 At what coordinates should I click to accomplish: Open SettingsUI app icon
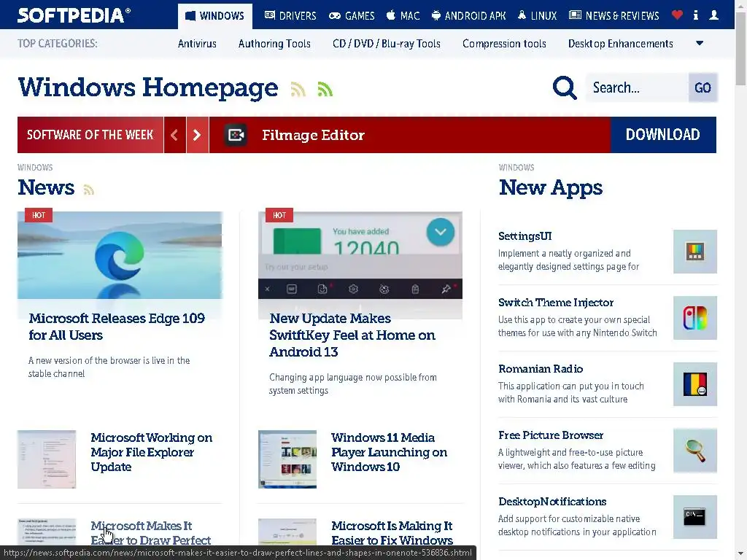coord(695,252)
